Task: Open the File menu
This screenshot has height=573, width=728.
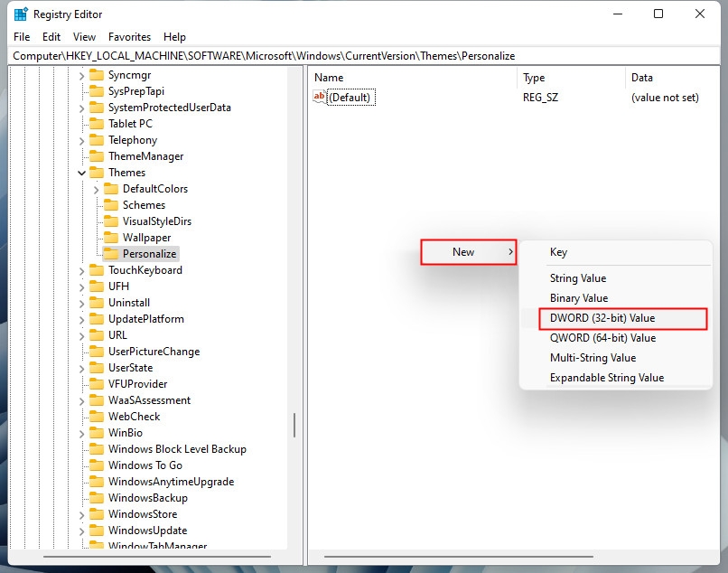Action: tap(22, 37)
